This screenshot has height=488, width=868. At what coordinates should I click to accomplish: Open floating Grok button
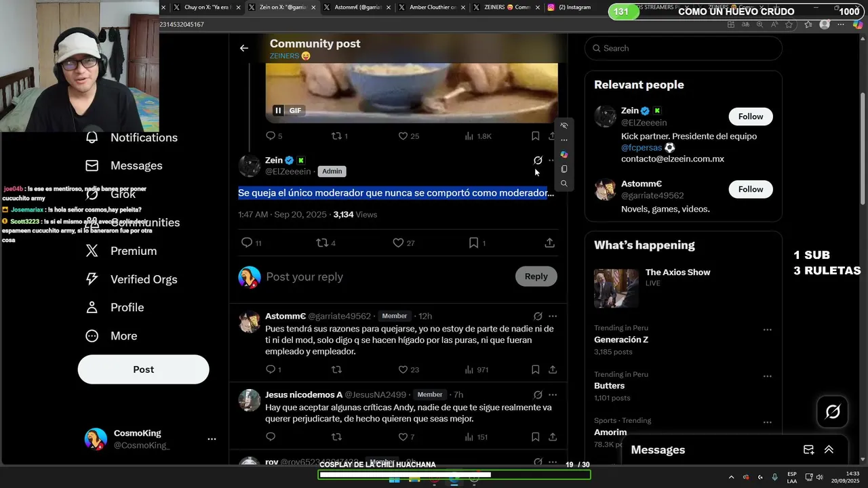(x=833, y=411)
